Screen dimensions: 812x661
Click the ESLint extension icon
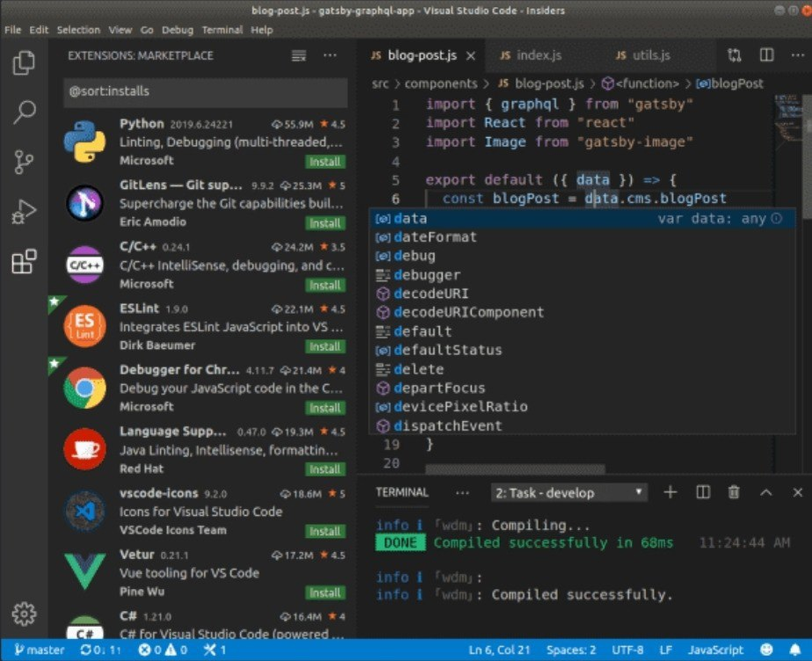[x=85, y=326]
